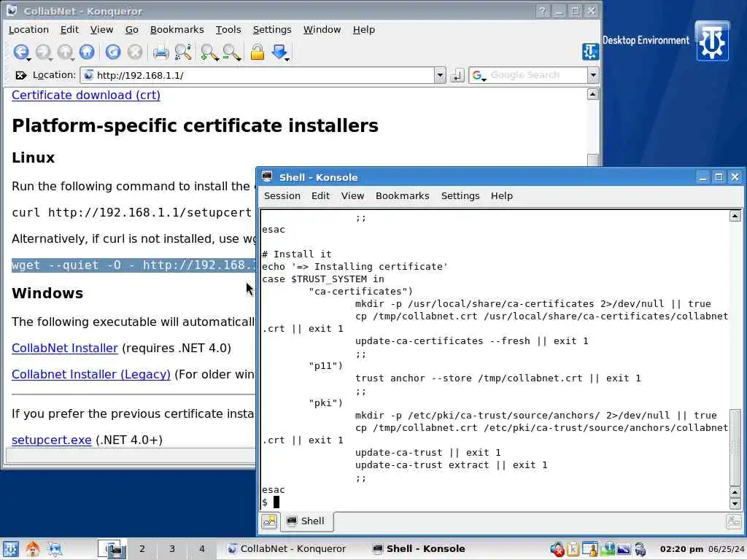Screen dimensions: 747x560
Task: Click the Stop loading button
Action: pyautogui.click(x=135, y=52)
